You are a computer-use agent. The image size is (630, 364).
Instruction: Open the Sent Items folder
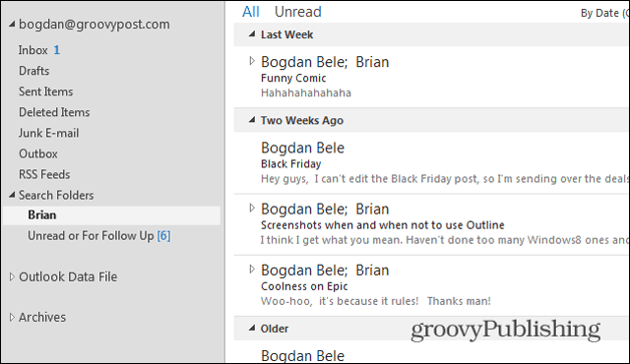coord(46,91)
